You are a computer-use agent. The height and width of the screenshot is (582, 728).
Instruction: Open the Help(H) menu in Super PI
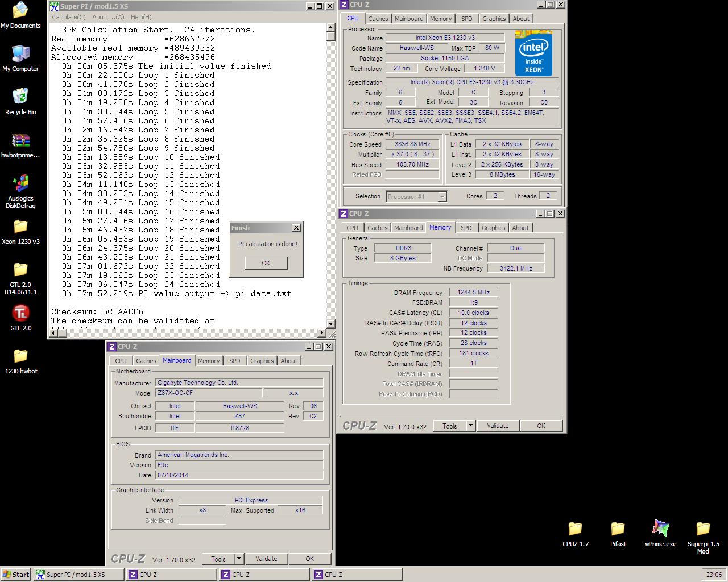click(141, 17)
